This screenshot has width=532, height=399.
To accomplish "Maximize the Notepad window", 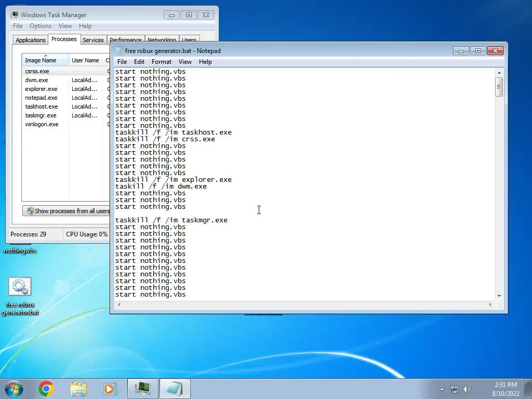I will click(478, 51).
